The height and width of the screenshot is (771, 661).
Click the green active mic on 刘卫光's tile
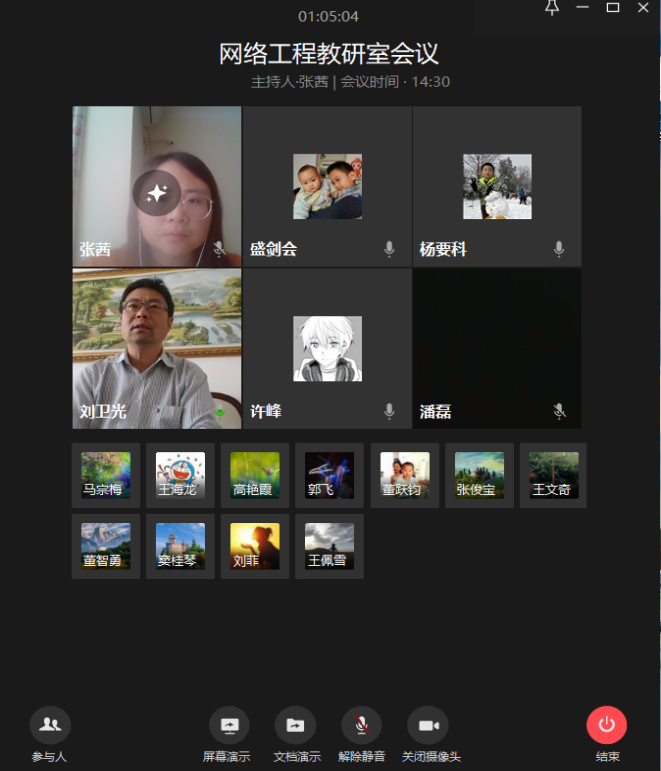tap(220, 411)
